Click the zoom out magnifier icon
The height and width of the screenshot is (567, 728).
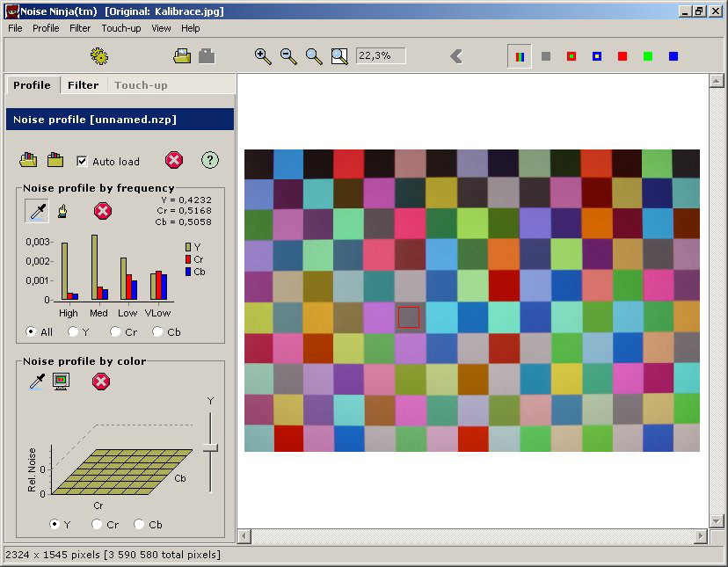(x=288, y=56)
